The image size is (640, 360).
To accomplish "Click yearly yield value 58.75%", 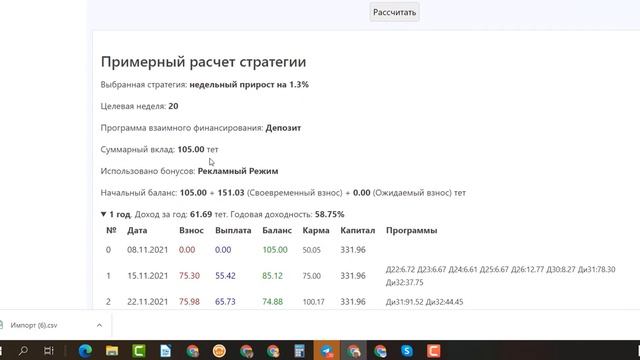I will 329,214.
